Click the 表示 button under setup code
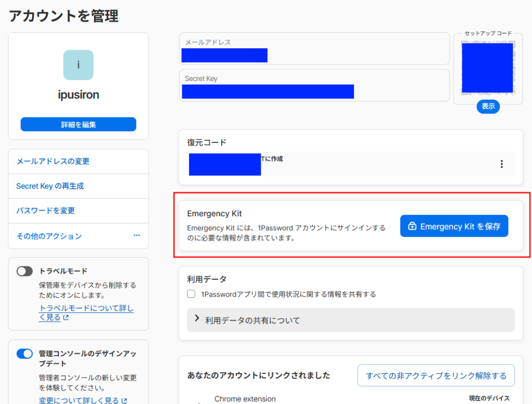 coord(488,106)
